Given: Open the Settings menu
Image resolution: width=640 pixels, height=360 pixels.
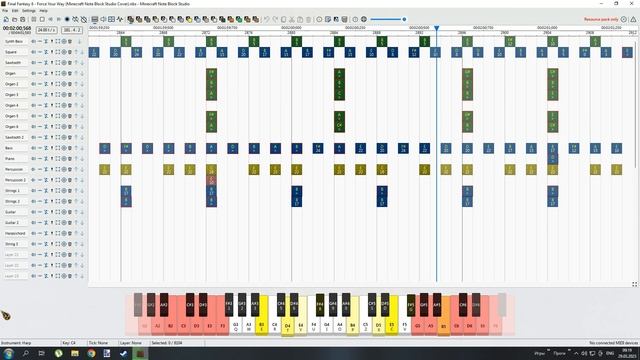Looking at the screenshot, I should coord(29,11).
